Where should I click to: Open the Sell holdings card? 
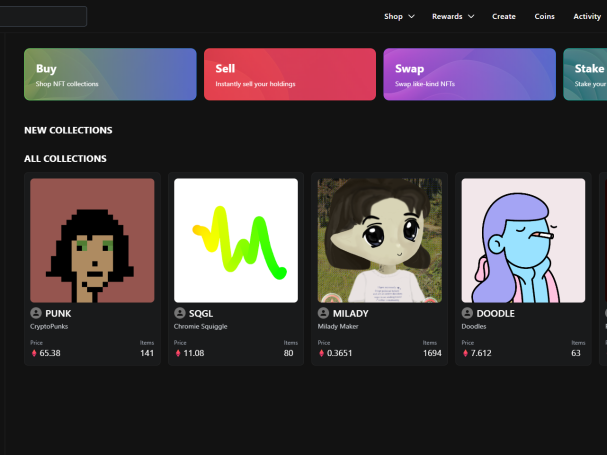point(290,74)
